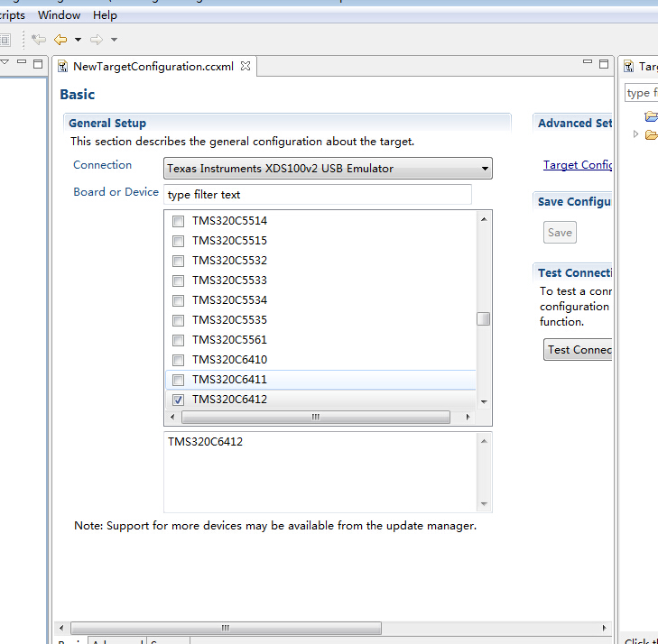Image resolution: width=658 pixels, height=644 pixels.
Task: Maximize the editor area
Action: 604,64
